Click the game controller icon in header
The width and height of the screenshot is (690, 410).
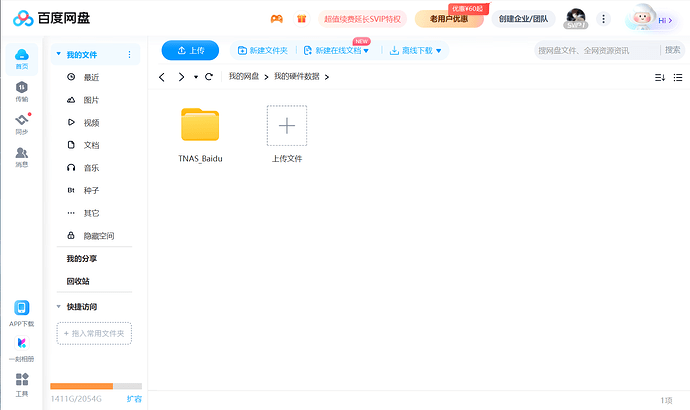(276, 19)
